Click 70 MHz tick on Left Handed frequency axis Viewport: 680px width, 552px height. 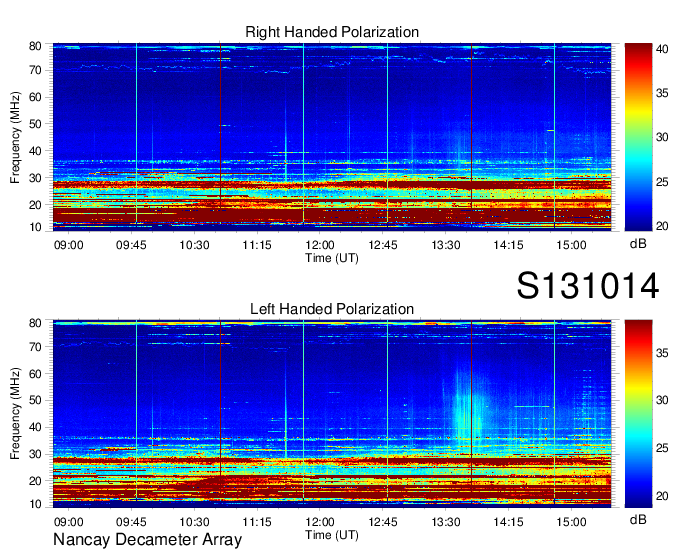(x=35, y=346)
